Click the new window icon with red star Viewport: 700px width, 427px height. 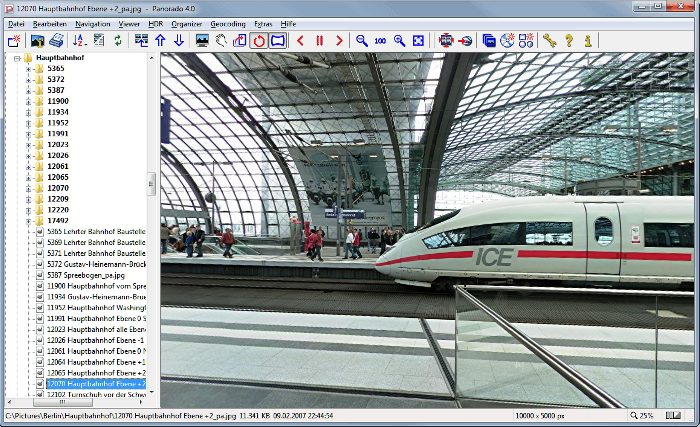[x=14, y=41]
